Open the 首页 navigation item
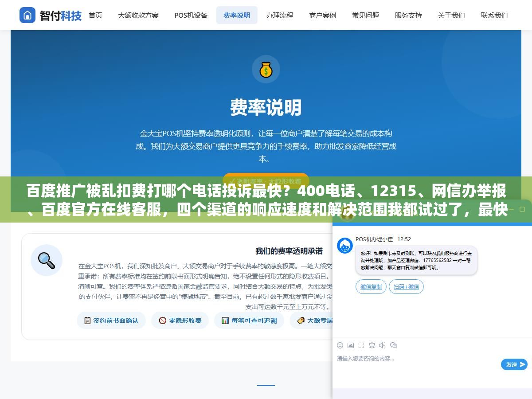The width and height of the screenshot is (532, 399). (x=95, y=15)
